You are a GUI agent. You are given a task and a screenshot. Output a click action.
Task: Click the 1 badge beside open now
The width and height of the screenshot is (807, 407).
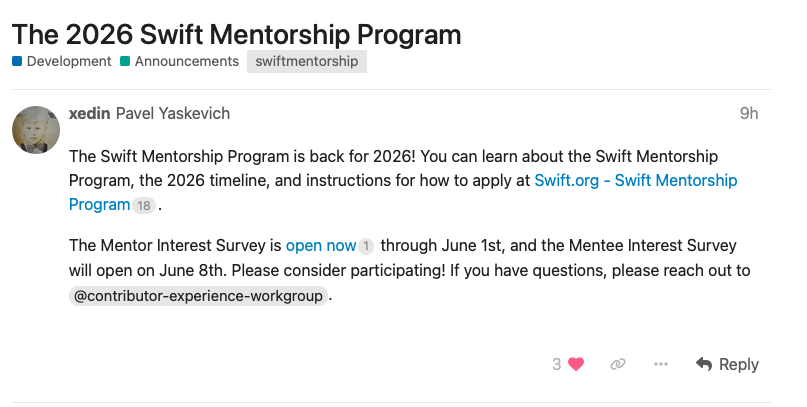[366, 246]
